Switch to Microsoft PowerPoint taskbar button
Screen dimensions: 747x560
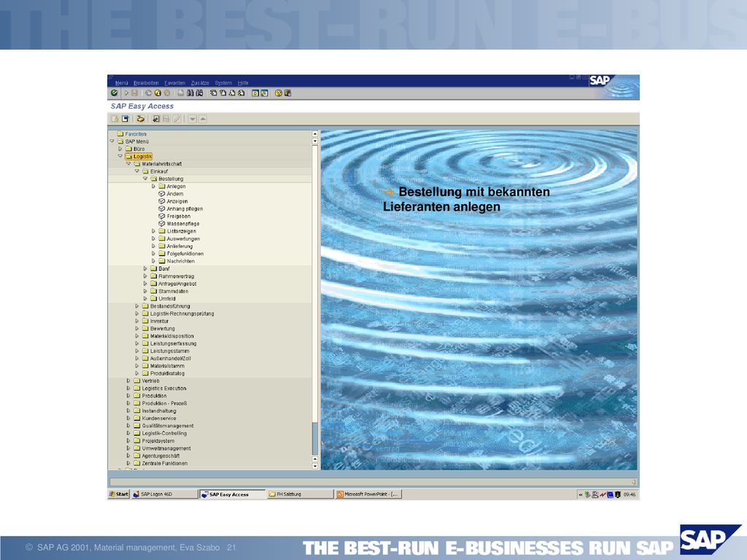tap(368, 494)
